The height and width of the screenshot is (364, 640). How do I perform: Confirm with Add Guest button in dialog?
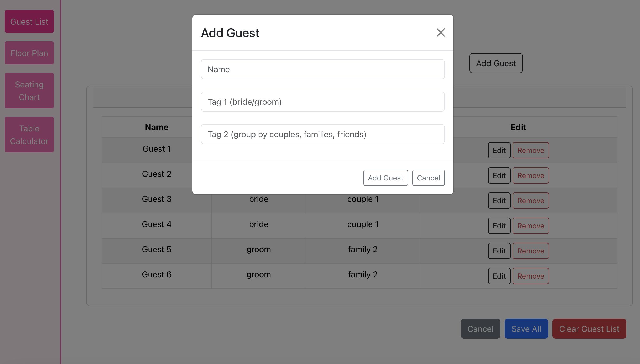[386, 178]
